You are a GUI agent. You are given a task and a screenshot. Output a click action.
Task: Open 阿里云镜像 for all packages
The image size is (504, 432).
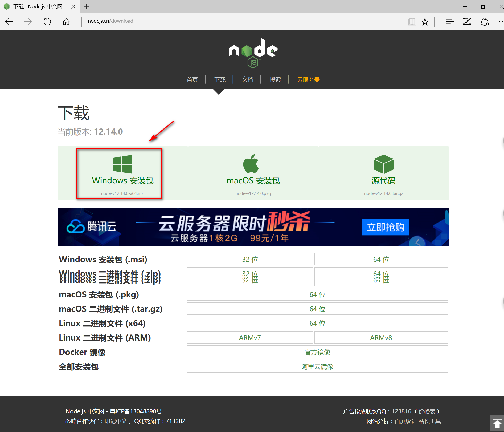coord(317,366)
